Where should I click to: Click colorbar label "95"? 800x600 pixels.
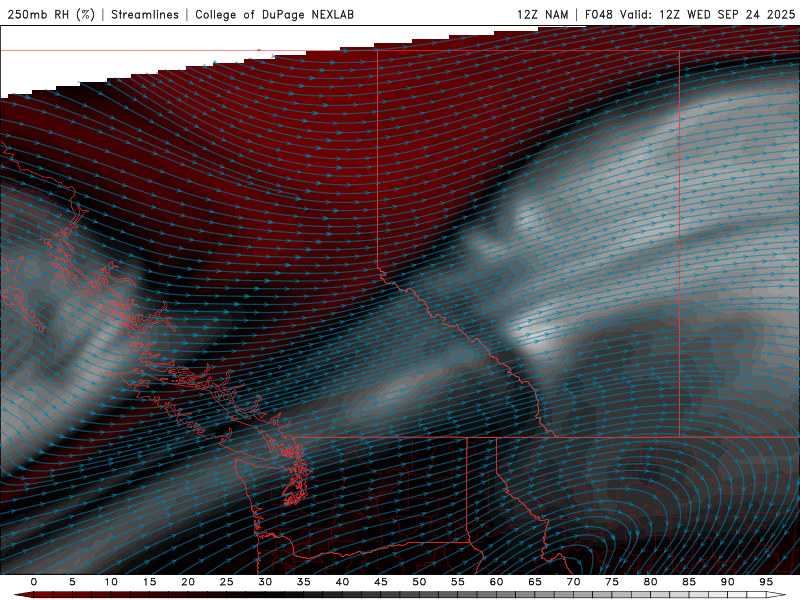tap(766, 582)
